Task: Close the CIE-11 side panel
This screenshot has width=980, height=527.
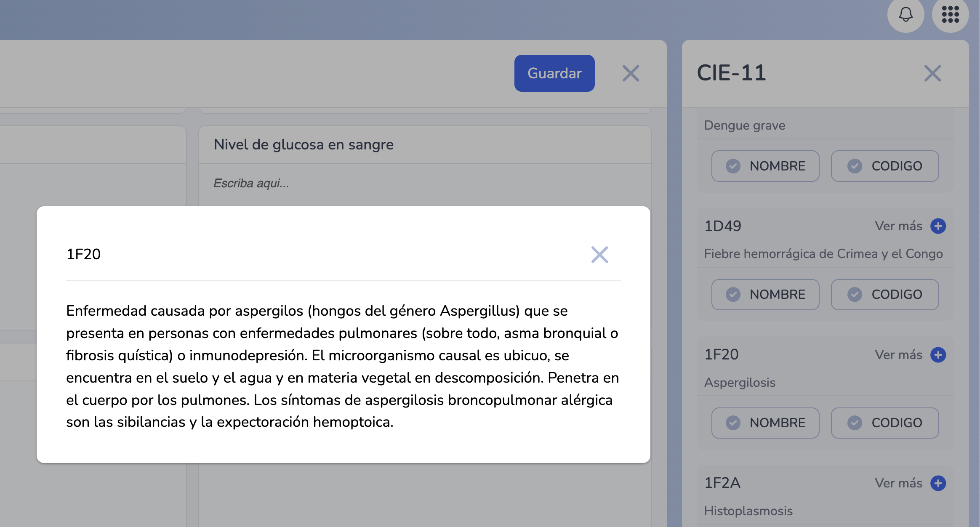Action: 932,73
